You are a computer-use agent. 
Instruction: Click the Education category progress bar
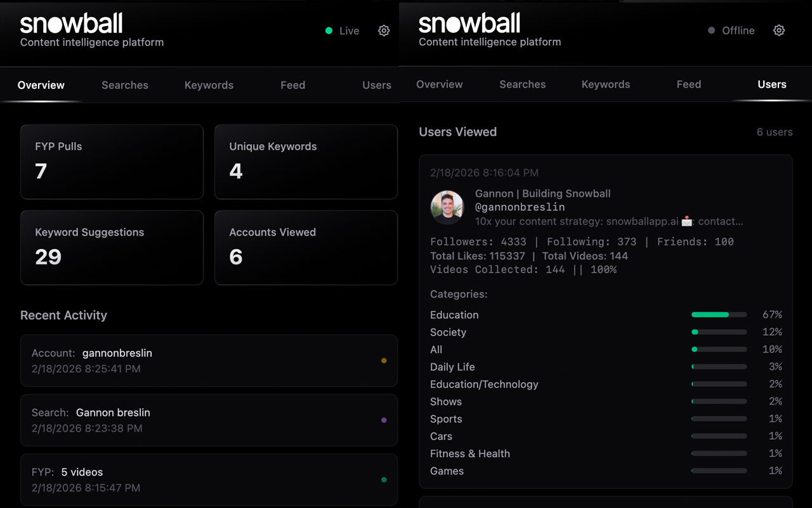719,315
